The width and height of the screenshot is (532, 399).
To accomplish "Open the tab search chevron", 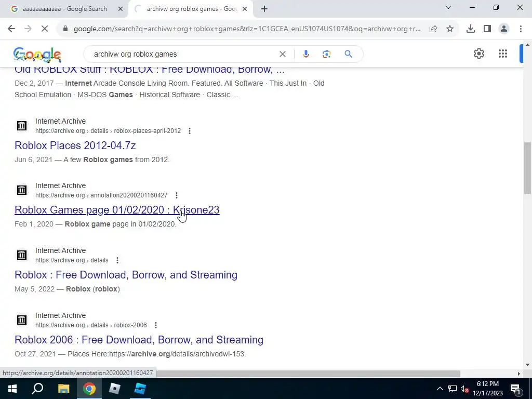I will coord(448,7).
